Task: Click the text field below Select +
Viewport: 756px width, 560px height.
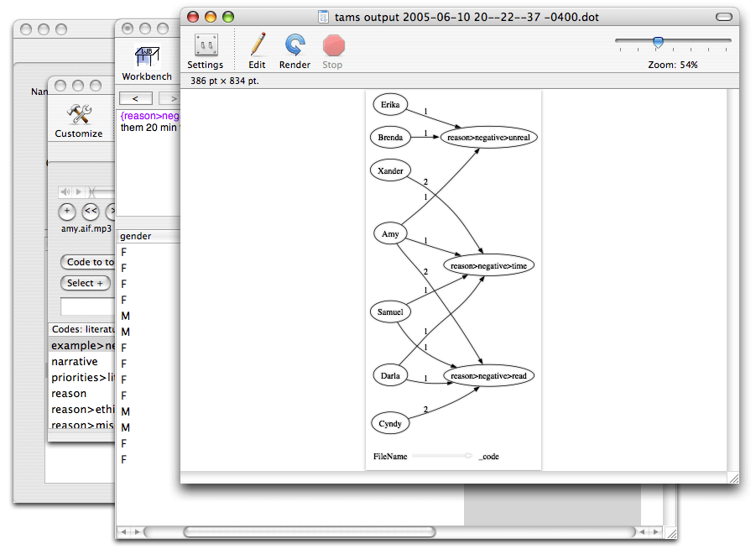Action: click(86, 306)
